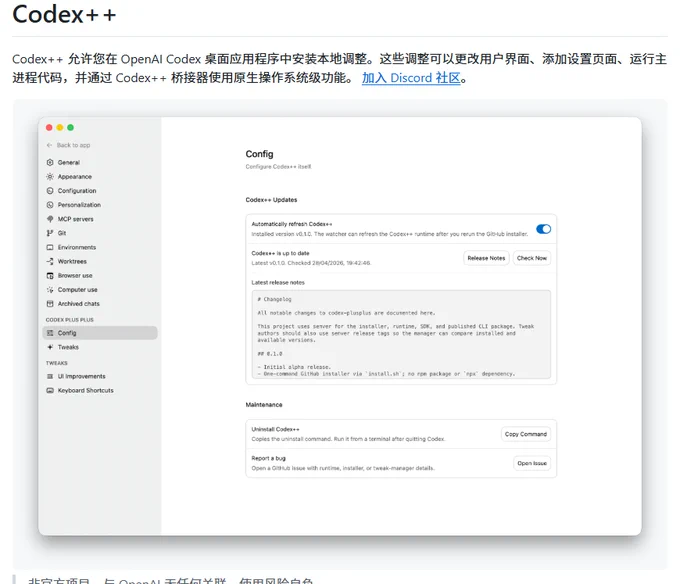Toggle Automatically refresh Codex++ switch
Image resolution: width=680 pixels, height=584 pixels.
click(543, 229)
